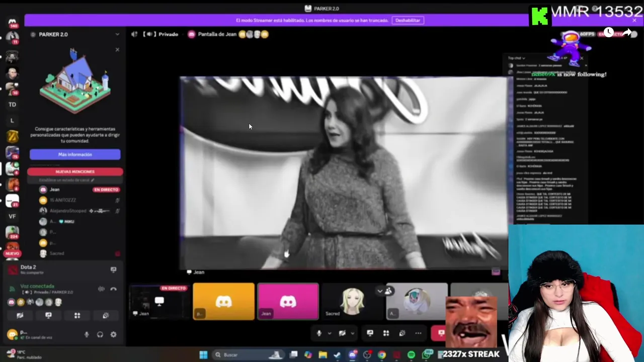644x362 pixels.
Task: Share Dota 2 screen icon
Action: point(113,269)
